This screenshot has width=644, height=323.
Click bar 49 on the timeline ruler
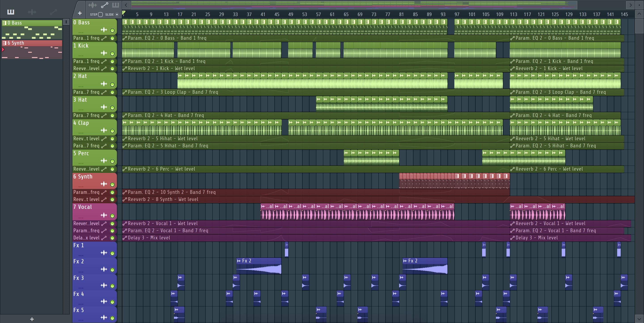(290, 15)
